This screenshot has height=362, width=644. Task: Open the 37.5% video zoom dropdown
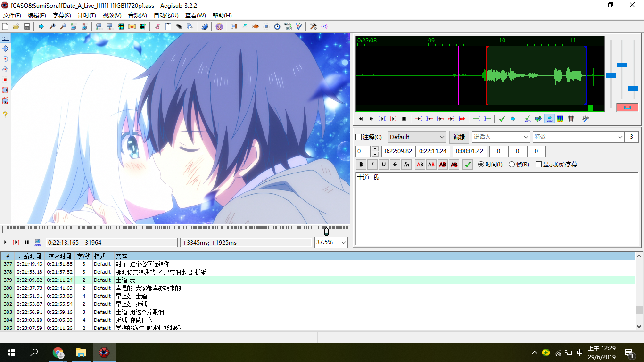tap(331, 242)
